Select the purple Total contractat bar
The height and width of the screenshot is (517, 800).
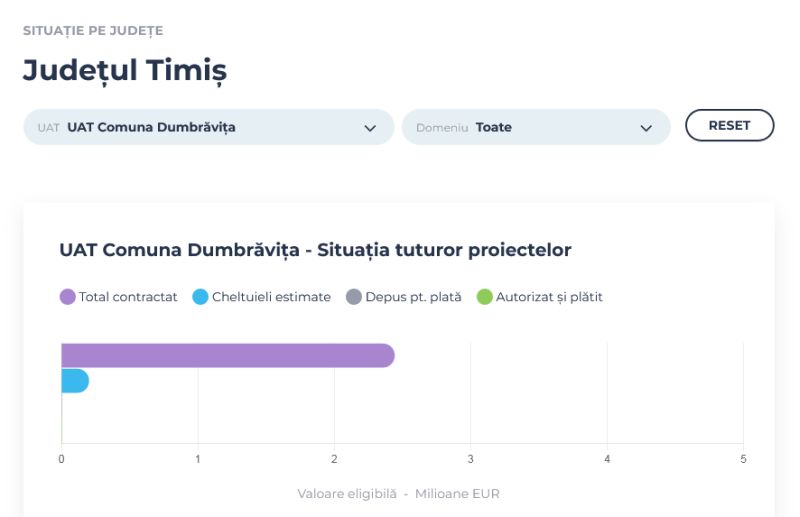(x=226, y=355)
